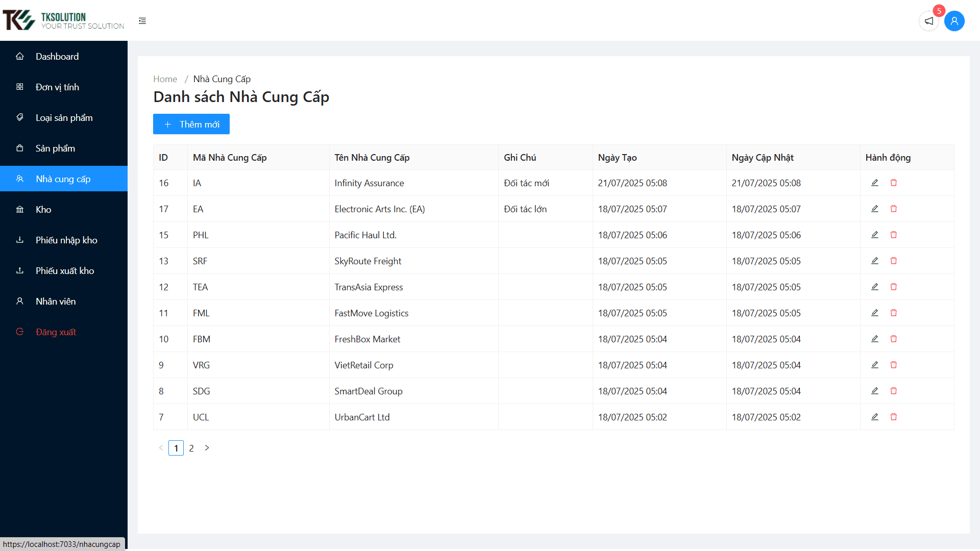This screenshot has height=551, width=980.
Task: Navigate to Sản phẩm in sidebar
Action: coord(55,148)
